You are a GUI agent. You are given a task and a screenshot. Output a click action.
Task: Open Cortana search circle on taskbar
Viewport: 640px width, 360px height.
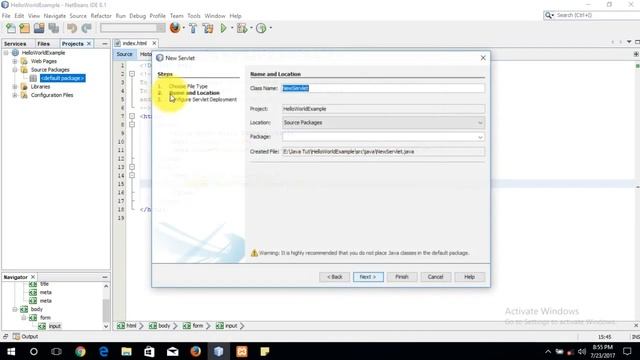(33, 351)
